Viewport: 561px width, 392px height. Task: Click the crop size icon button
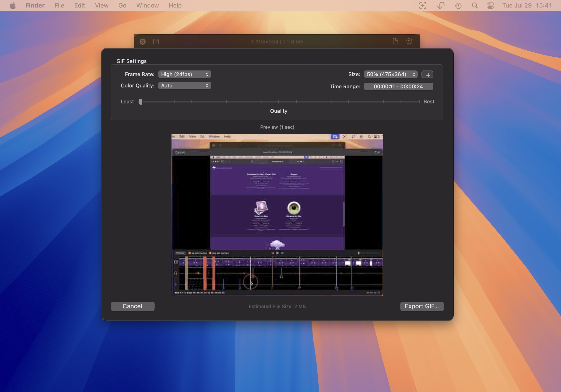427,74
